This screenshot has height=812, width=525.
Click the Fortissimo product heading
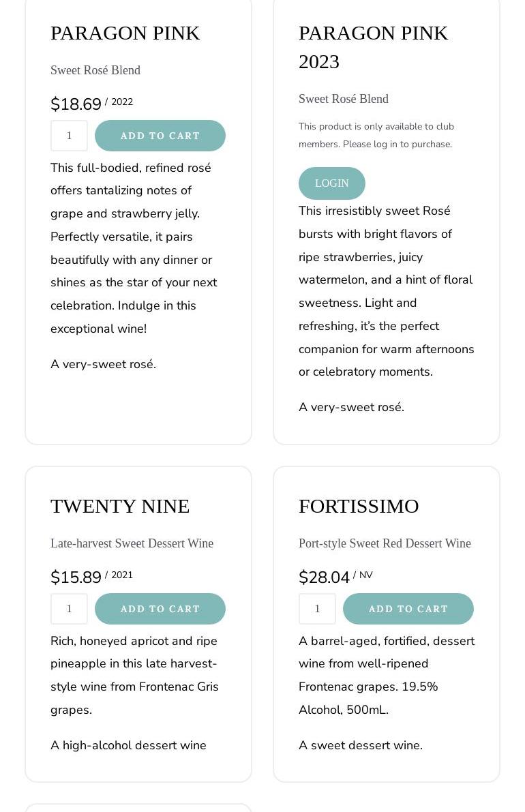(359, 506)
